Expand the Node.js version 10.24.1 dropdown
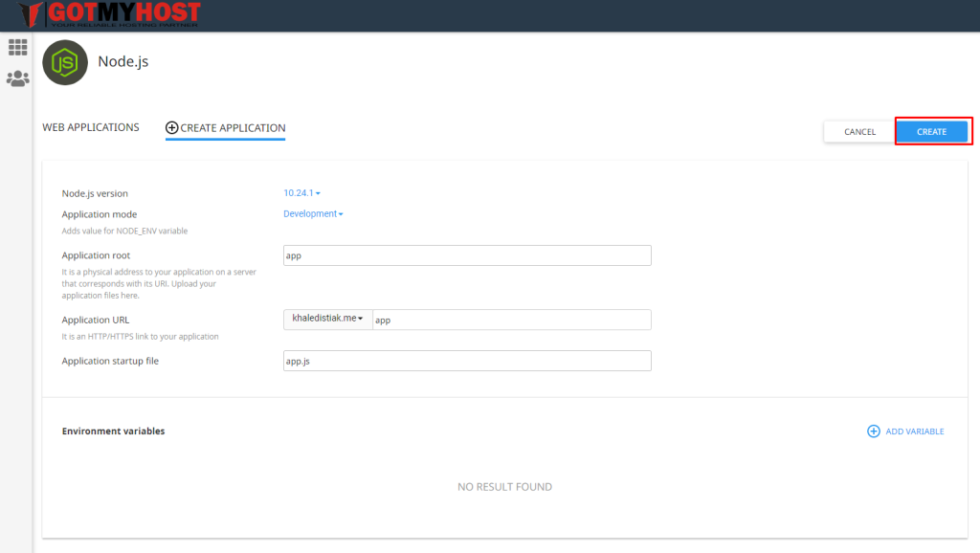 pos(301,193)
